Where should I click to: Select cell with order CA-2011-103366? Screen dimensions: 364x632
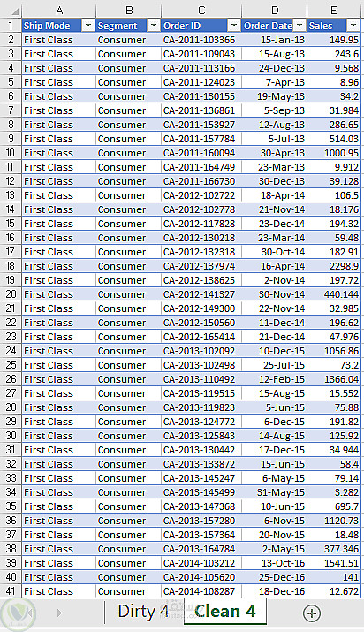201,40
